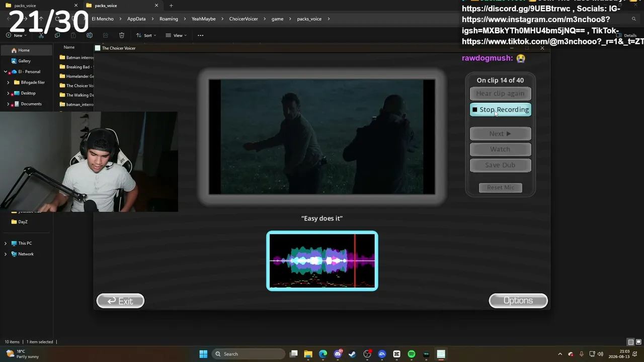
Task: Open the DayZ folder in Explorer sidebar
Action: pyautogui.click(x=20, y=222)
